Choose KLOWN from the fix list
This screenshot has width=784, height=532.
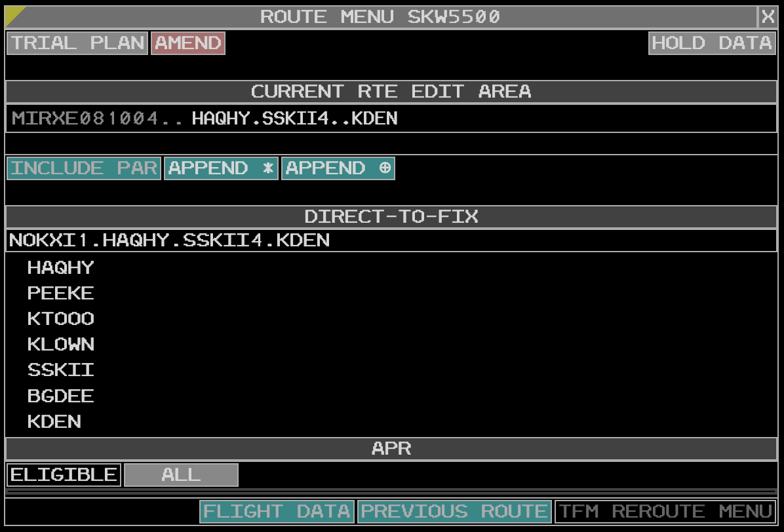(60, 345)
